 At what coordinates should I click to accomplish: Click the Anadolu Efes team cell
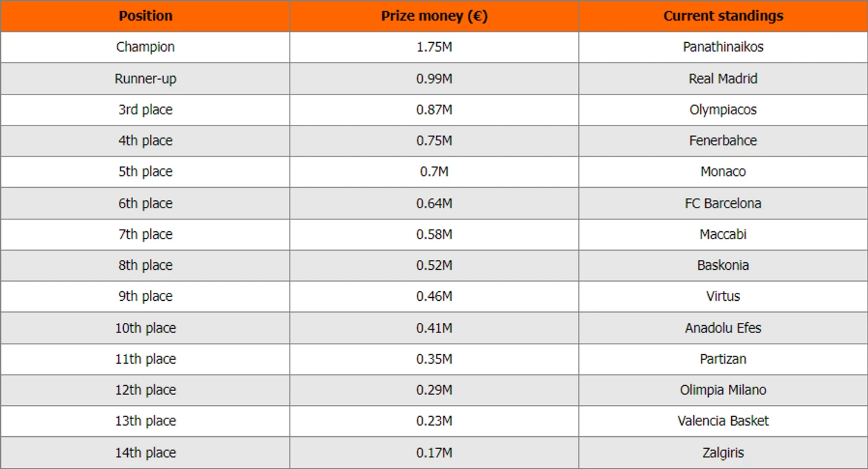[723, 328]
